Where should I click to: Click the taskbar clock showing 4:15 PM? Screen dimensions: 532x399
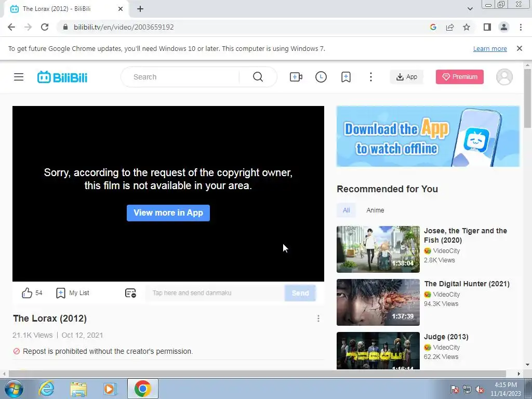[x=506, y=389]
